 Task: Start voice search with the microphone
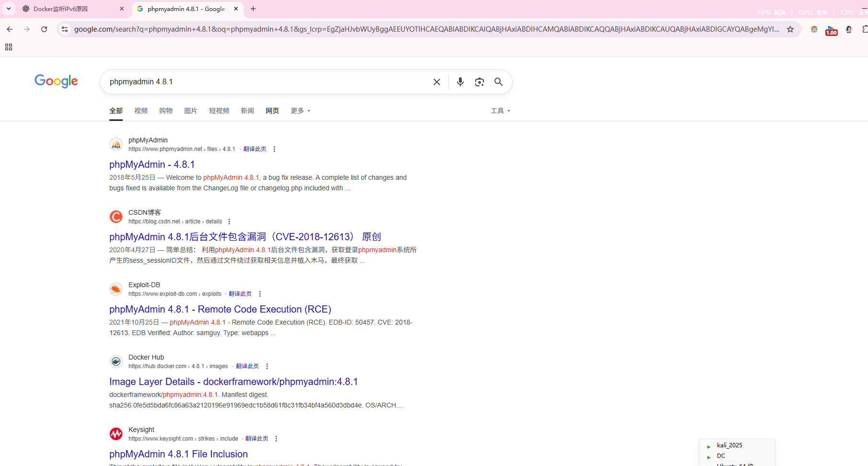click(460, 82)
